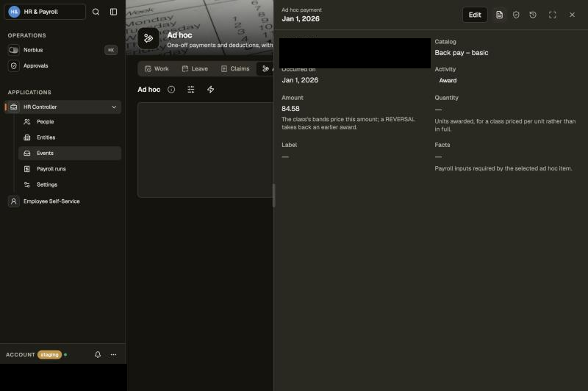Switch to the Claims tab

click(235, 69)
